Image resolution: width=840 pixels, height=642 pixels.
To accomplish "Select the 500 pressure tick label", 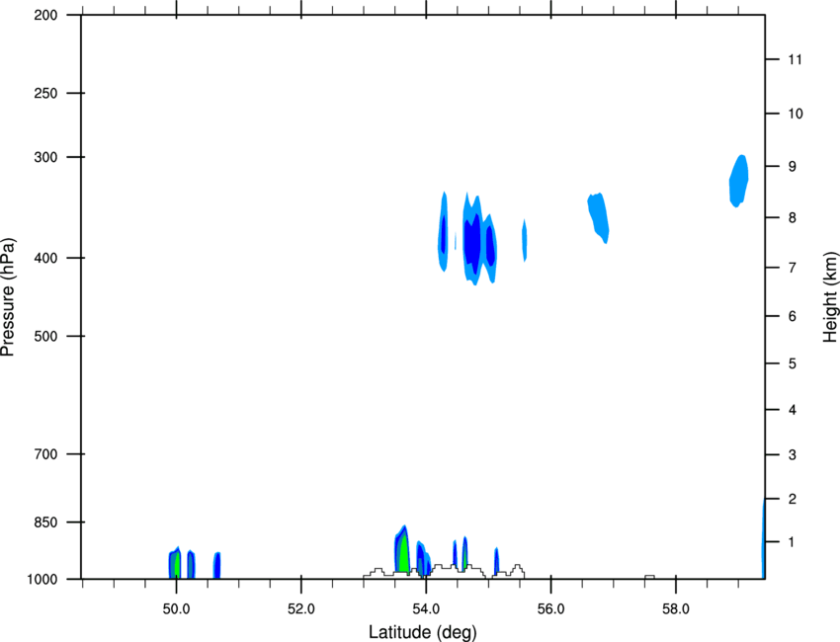I will pos(45,336).
